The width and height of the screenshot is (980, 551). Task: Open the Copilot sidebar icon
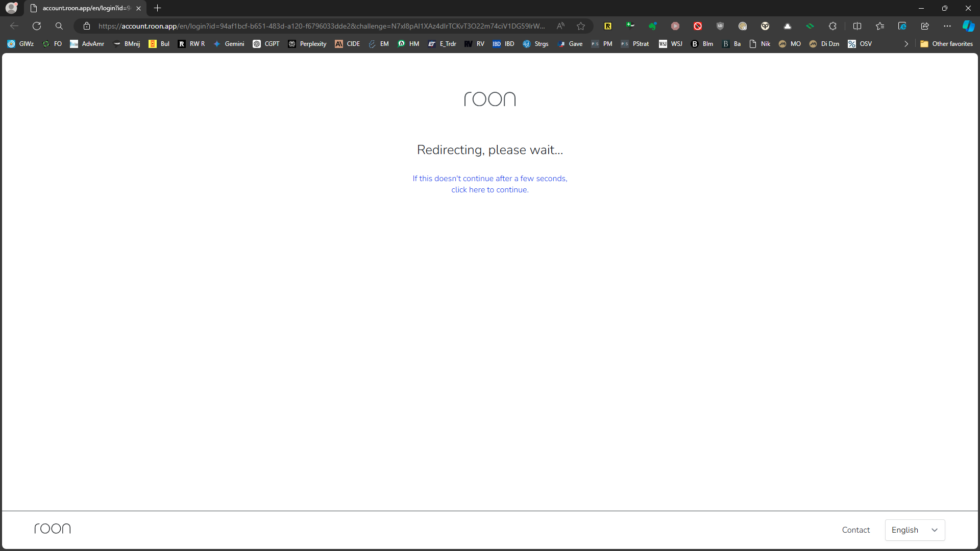coord(968,26)
